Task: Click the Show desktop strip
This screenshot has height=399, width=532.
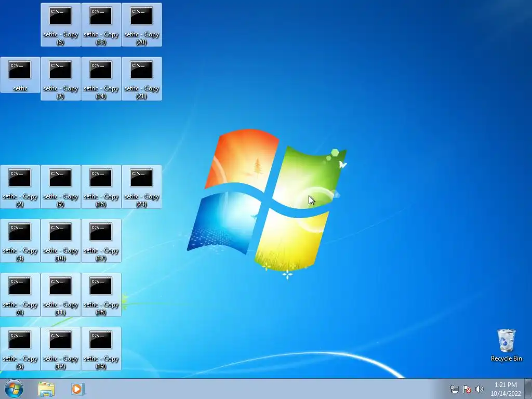Action: tap(528, 389)
